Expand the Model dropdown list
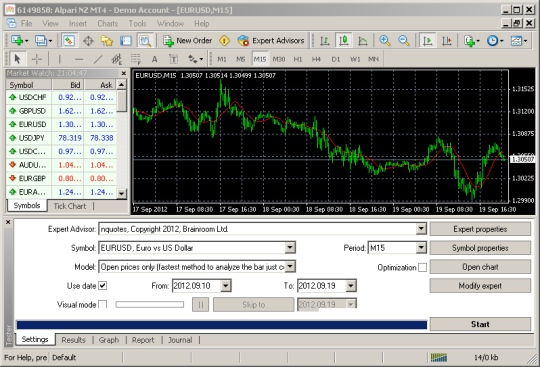The height and width of the screenshot is (367, 540). coord(290,266)
